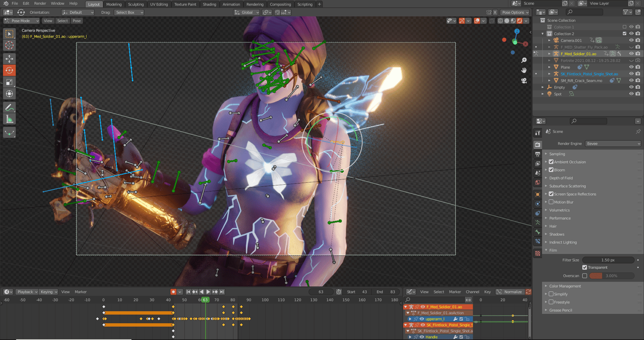The height and width of the screenshot is (340, 644).
Task: Activate the Transform tool
Action: (x=9, y=93)
